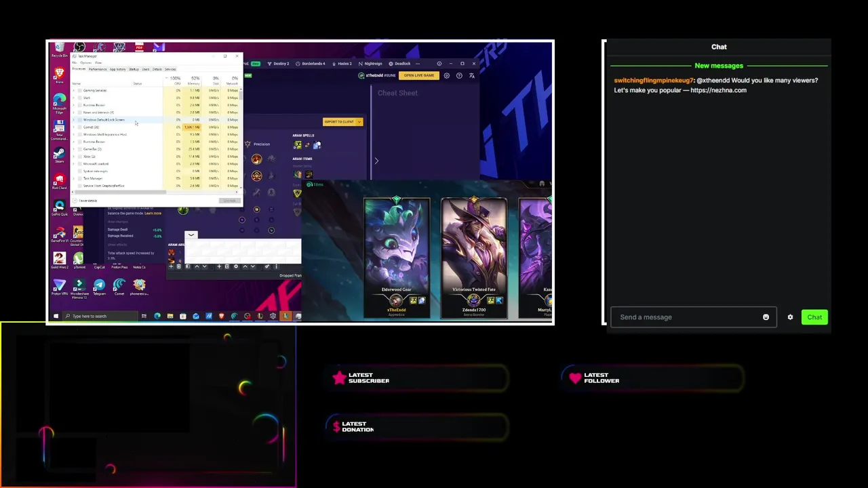
Task: Open Startup tab in Task Manager
Action: point(134,69)
